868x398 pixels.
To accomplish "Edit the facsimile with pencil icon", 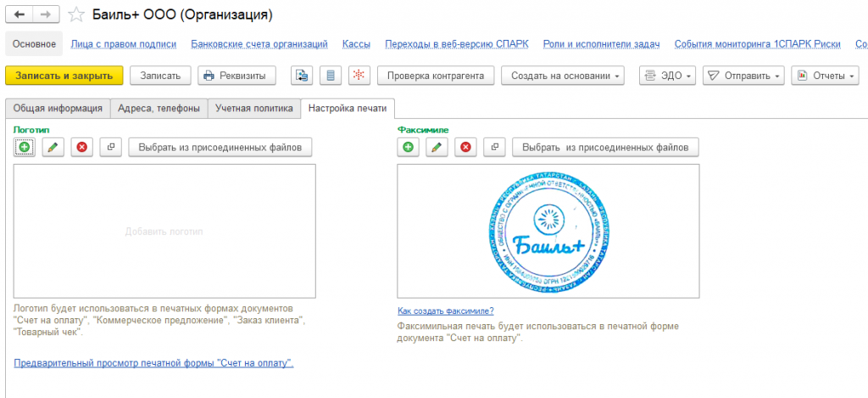I will coord(437,148).
